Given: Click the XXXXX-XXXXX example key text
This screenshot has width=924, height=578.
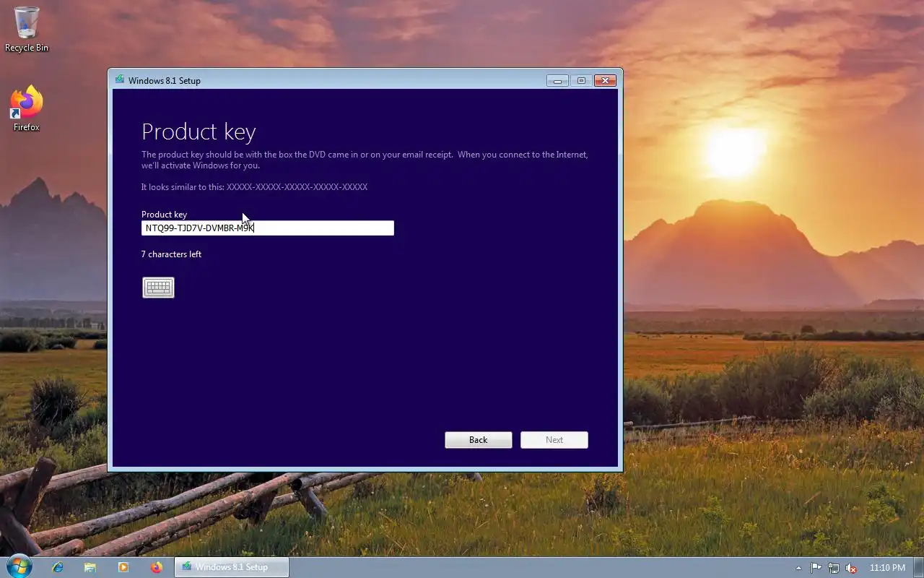Looking at the screenshot, I should [297, 187].
